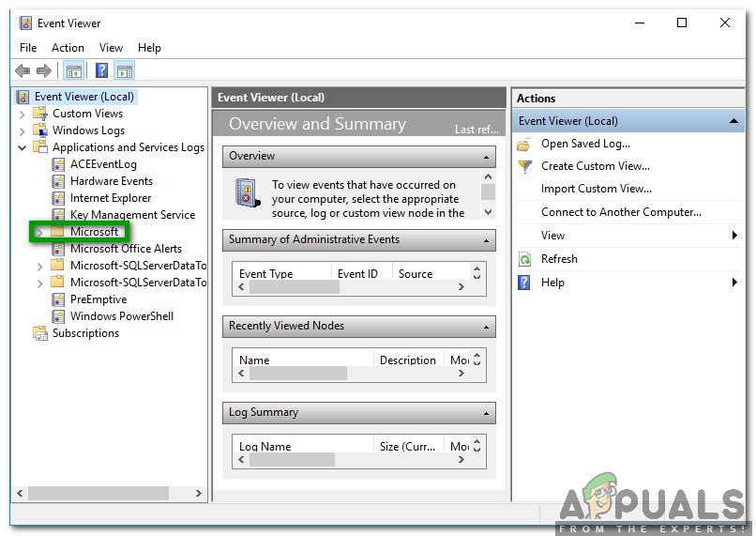Click the Overview text scroll down arrow

488,212
